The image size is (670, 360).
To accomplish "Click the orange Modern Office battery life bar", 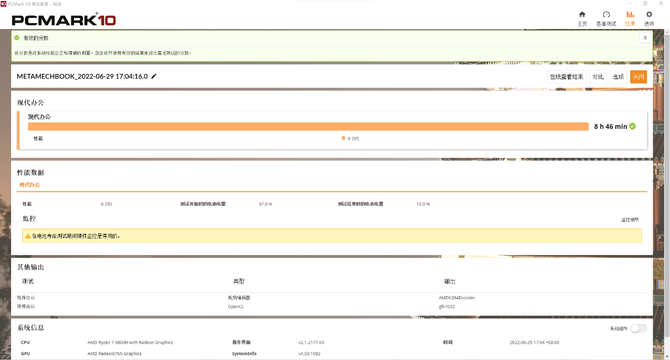I will (308, 126).
